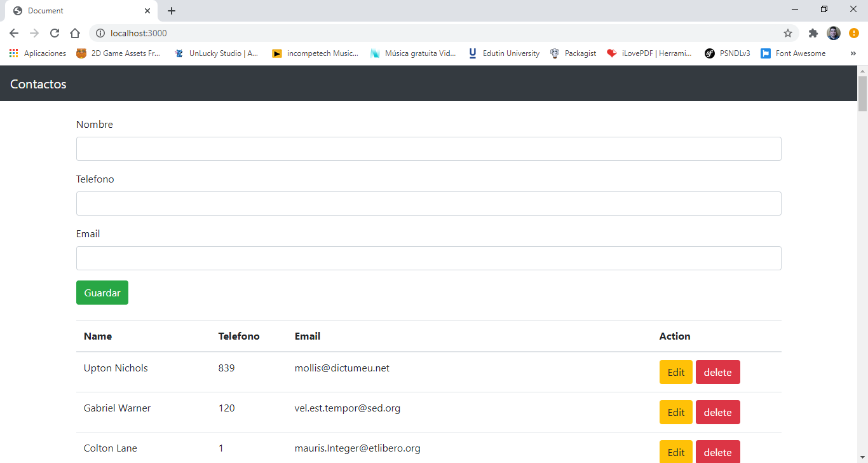Screen dimensions: 868x463
Task: Bookmark this page with the star icon
Action: (x=788, y=33)
